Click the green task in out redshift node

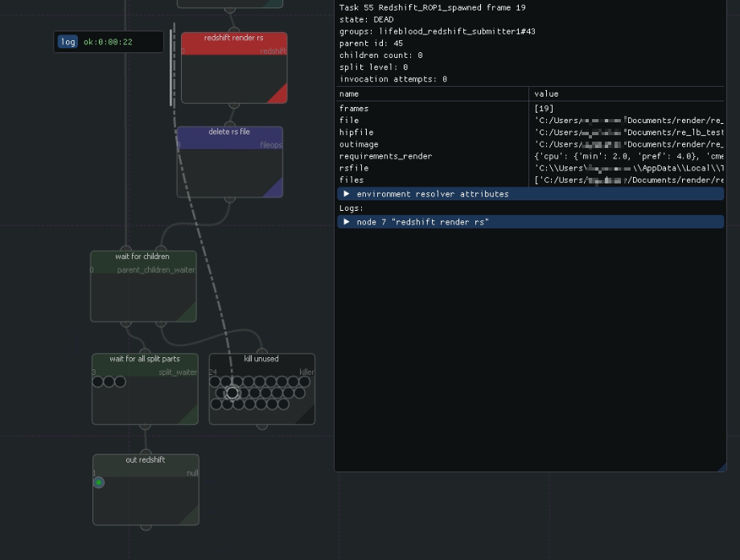click(x=99, y=483)
